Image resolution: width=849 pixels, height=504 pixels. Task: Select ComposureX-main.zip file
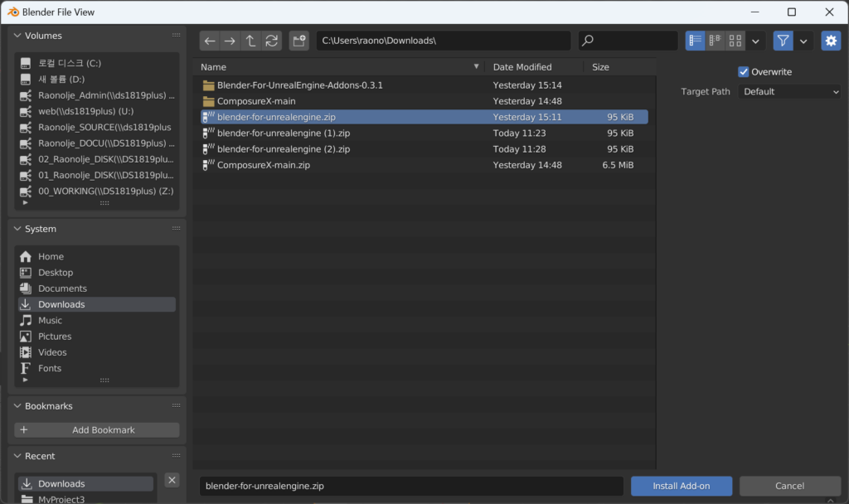pyautogui.click(x=424, y=165)
